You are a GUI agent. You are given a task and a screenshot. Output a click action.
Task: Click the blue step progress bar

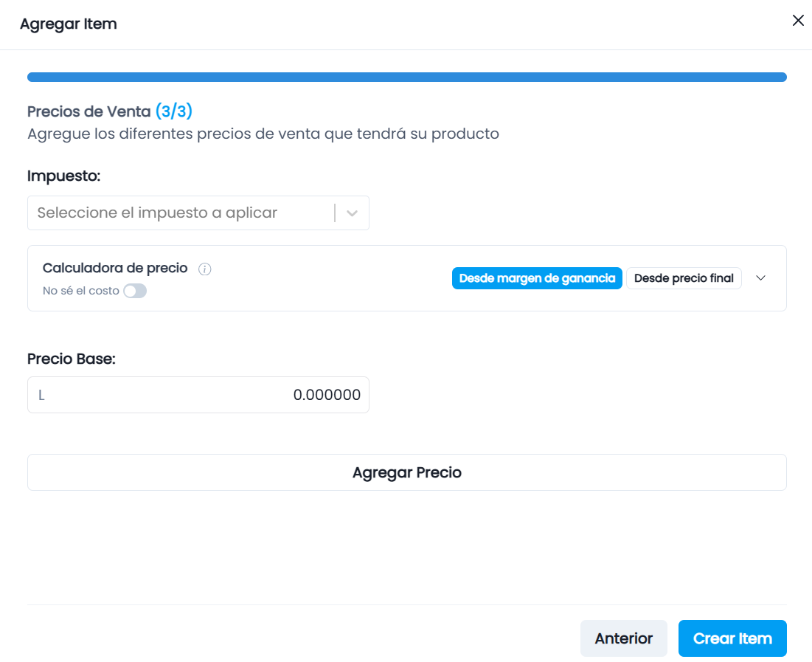coord(407,77)
